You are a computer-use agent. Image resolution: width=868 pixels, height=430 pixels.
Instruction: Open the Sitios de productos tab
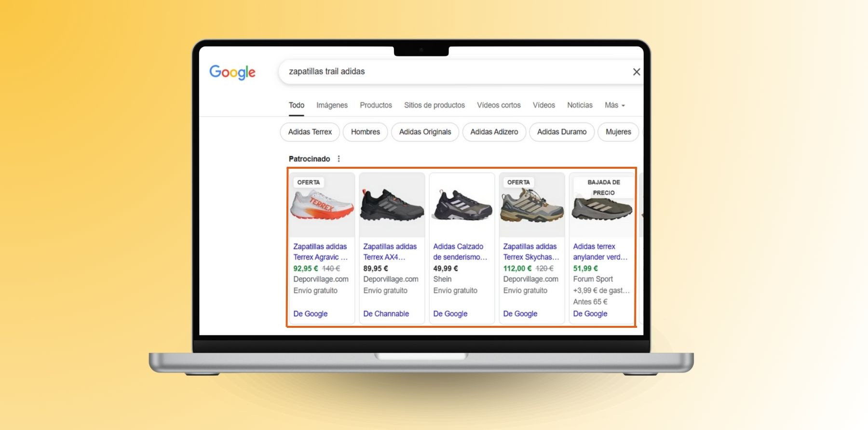(434, 105)
